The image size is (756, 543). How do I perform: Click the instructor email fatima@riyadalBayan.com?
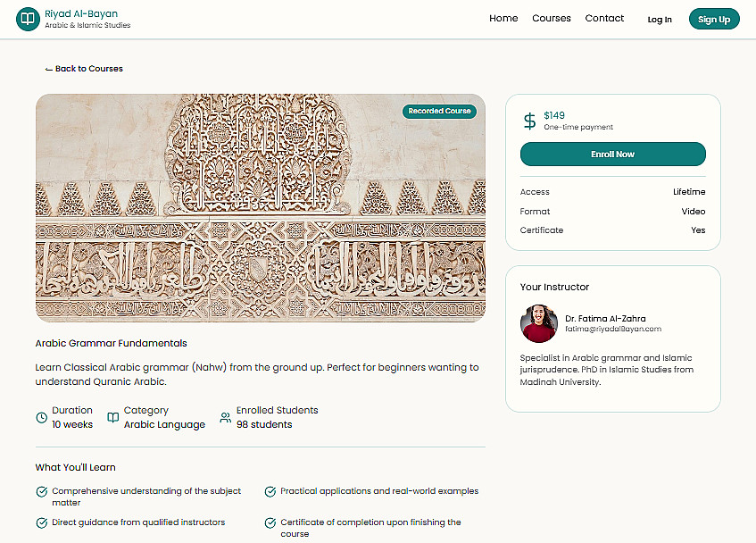612,330
